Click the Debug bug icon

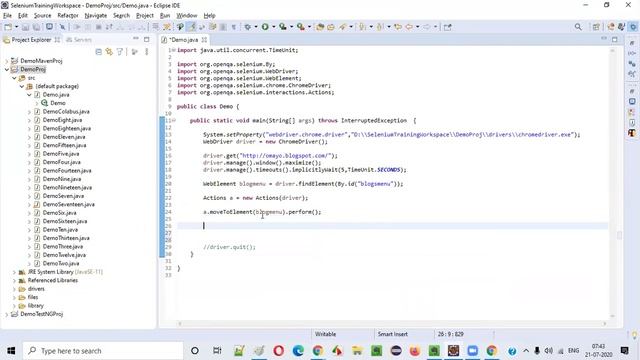(x=247, y=27)
